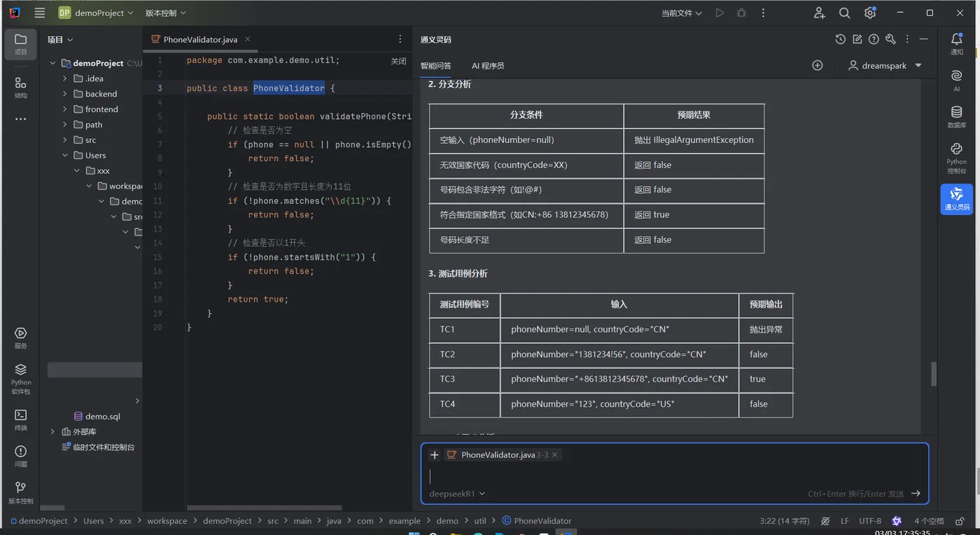Screen dimensions: 980x535
Task: Click the LF line separator indicator
Action: [x=845, y=521]
